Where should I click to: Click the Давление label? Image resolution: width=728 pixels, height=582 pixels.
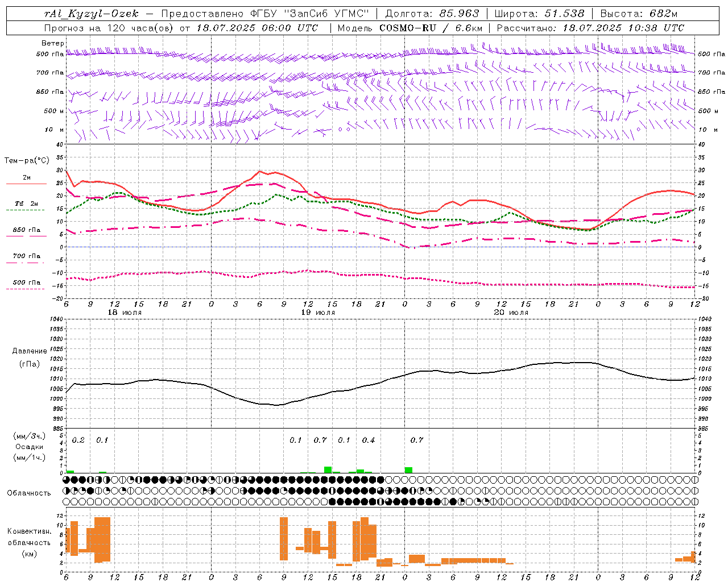30,351
